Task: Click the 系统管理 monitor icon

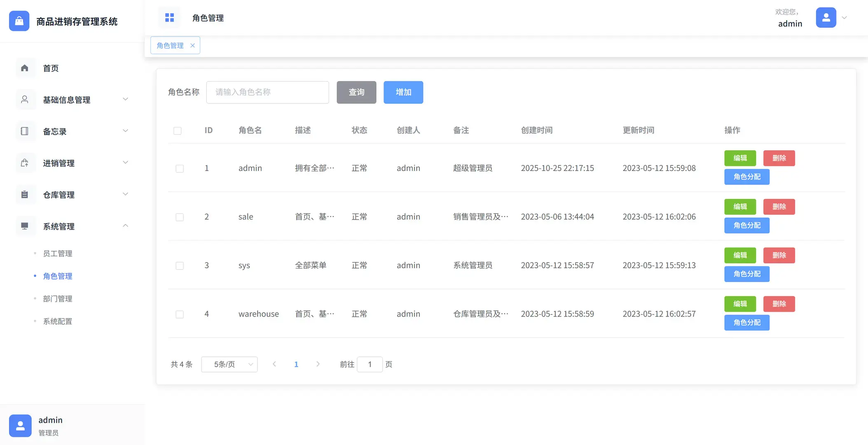Action: click(25, 226)
